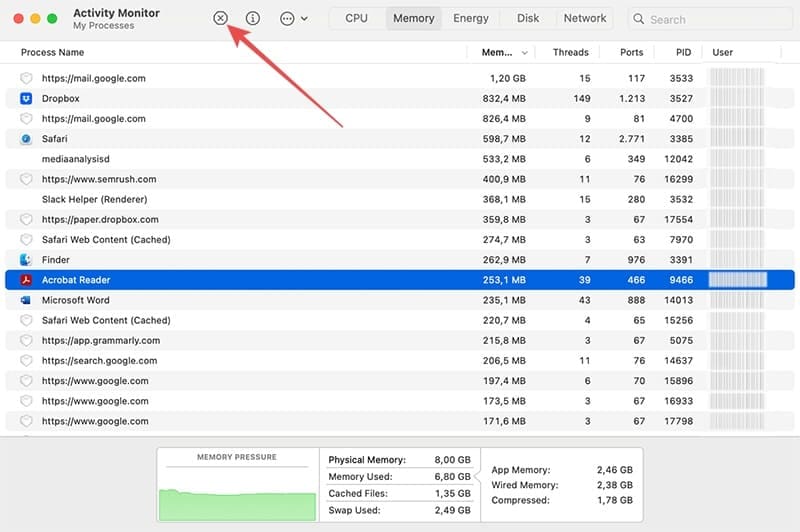
Task: Switch to the Network tab
Action: (585, 18)
